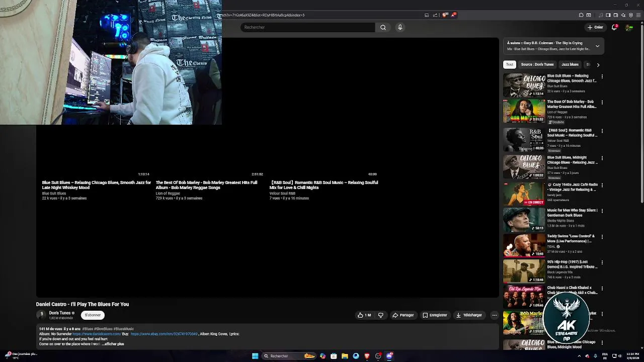Open Microsoft Store taskbar icon
This screenshot has width=644, height=362.
[x=334, y=356]
